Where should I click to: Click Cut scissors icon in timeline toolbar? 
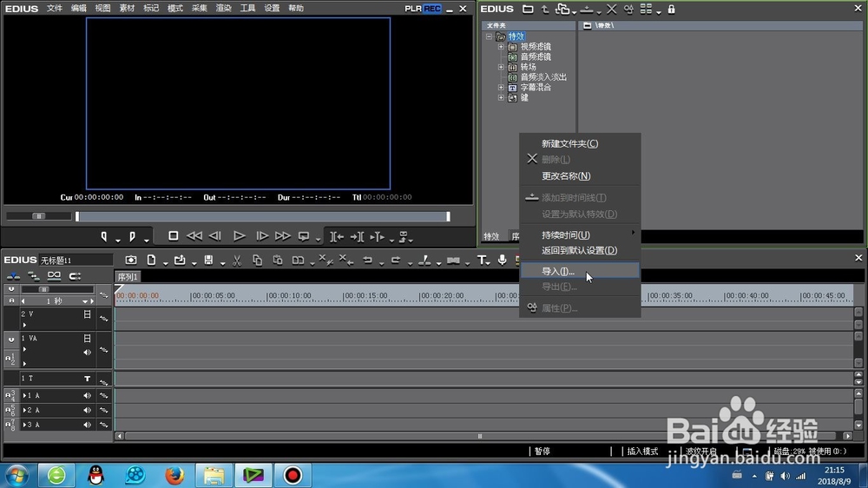[237, 260]
